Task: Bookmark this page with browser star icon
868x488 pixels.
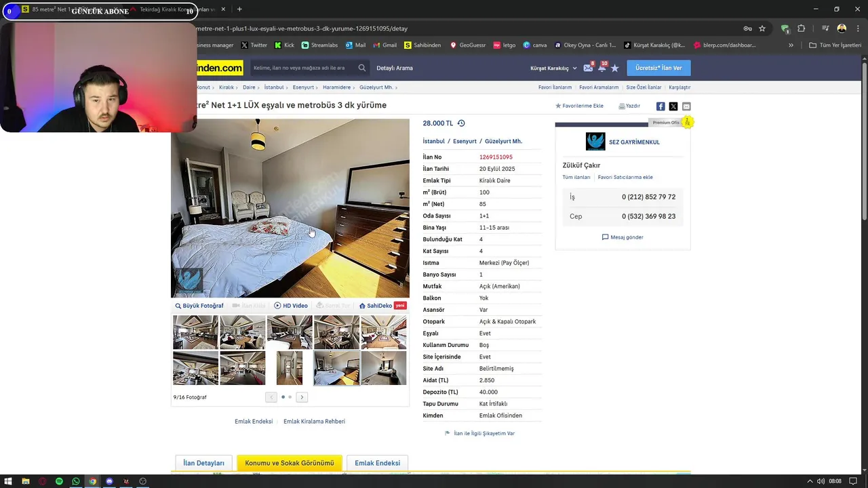Action: tap(762, 28)
